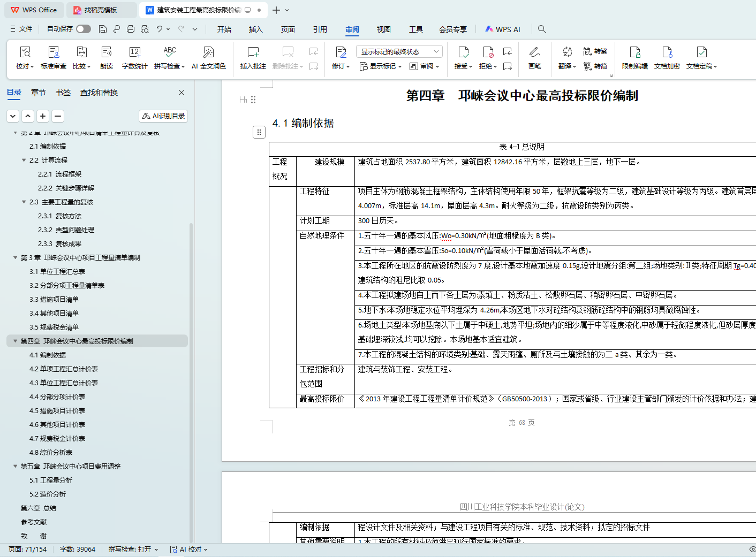Switch to the 书签 navigation tab
Viewport: 756px width, 557px height.
[63, 93]
